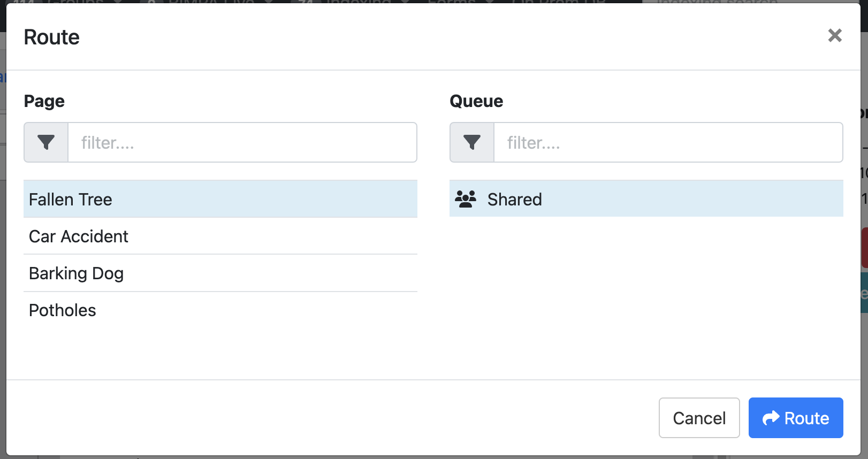Click the Route dialog title
The width and height of the screenshot is (868, 459).
[x=52, y=37]
